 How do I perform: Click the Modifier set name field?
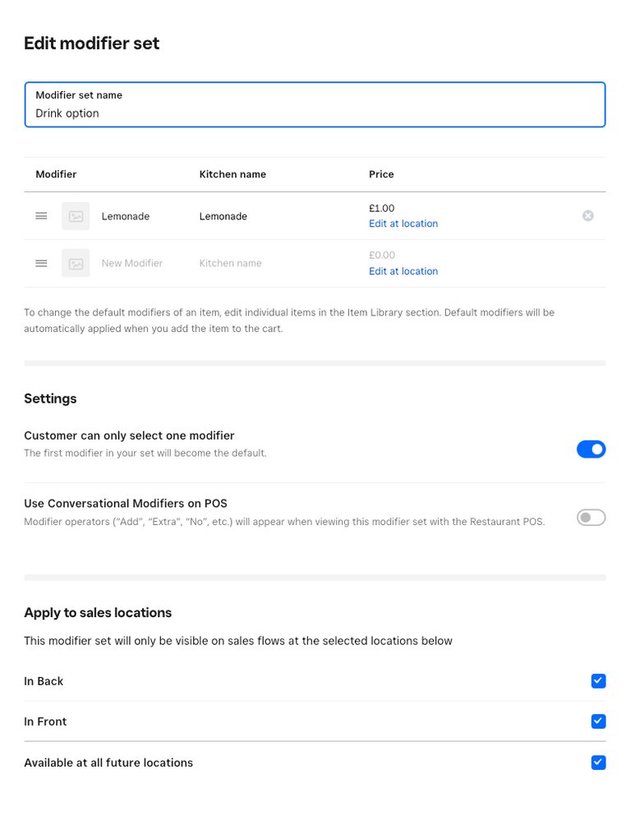(x=315, y=113)
